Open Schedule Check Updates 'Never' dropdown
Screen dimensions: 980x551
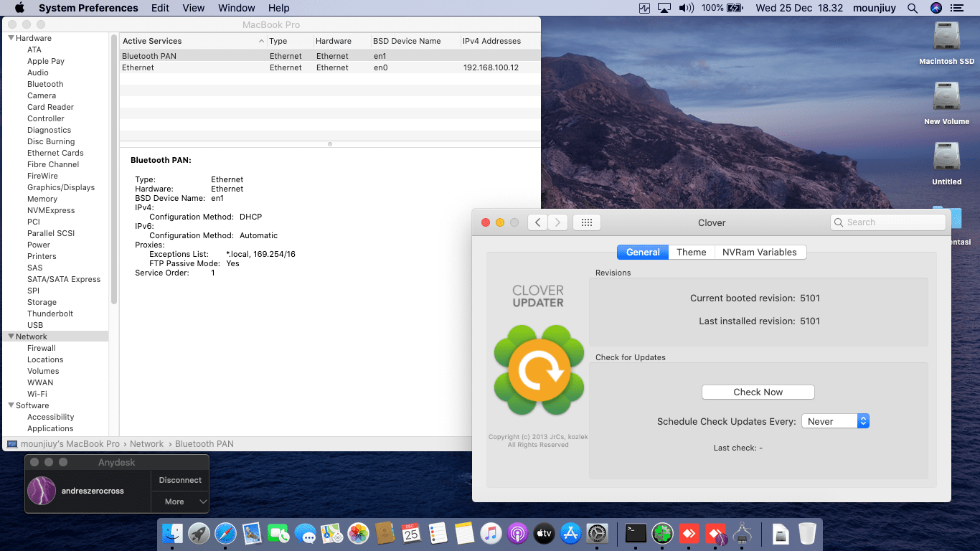click(835, 421)
